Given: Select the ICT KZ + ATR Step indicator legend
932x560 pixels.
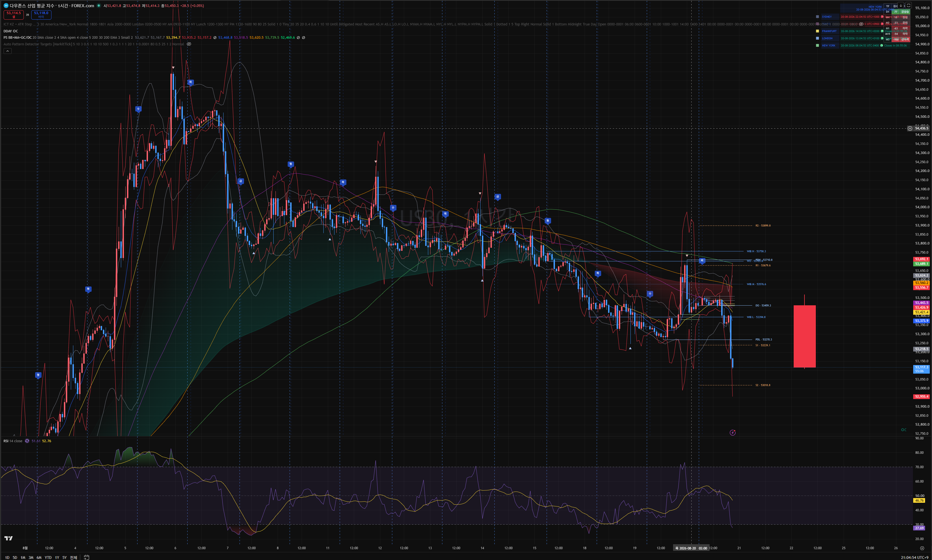Looking at the screenshot, I should coord(20,24).
